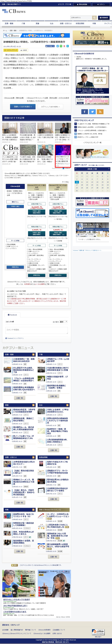This screenshot has width=112, height=644.
Task: Share article via Hatena bookmark icon
Action: pos(67,46)
